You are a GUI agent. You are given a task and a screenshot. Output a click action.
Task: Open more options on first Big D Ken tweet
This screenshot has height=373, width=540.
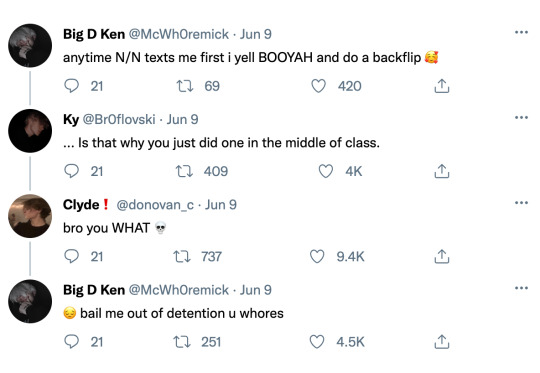[521, 32]
